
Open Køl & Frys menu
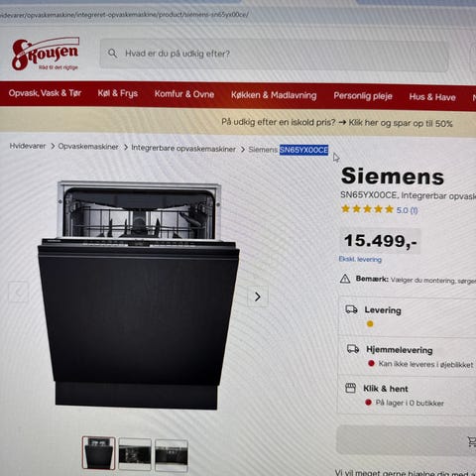(x=118, y=93)
